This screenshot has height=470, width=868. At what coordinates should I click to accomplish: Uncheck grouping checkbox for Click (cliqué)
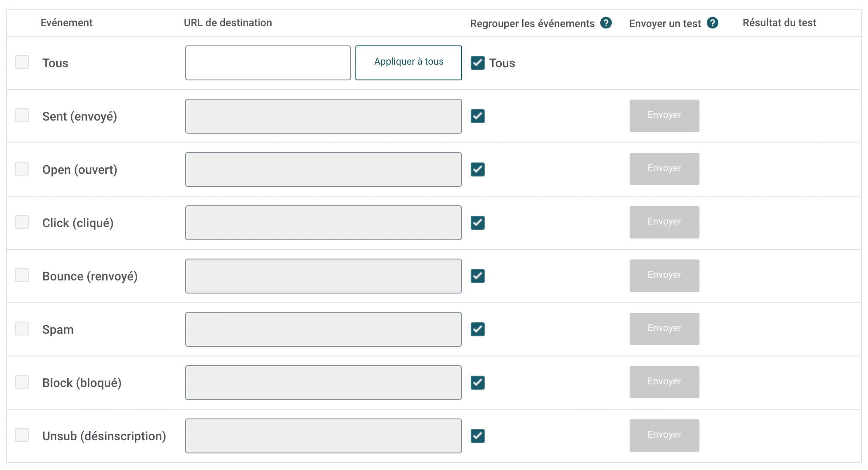[x=478, y=223]
